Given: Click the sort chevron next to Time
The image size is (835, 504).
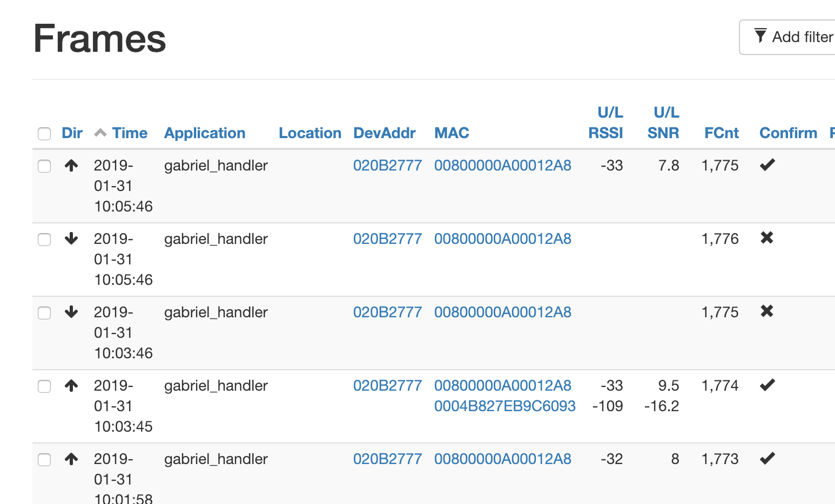Looking at the screenshot, I should (100, 132).
